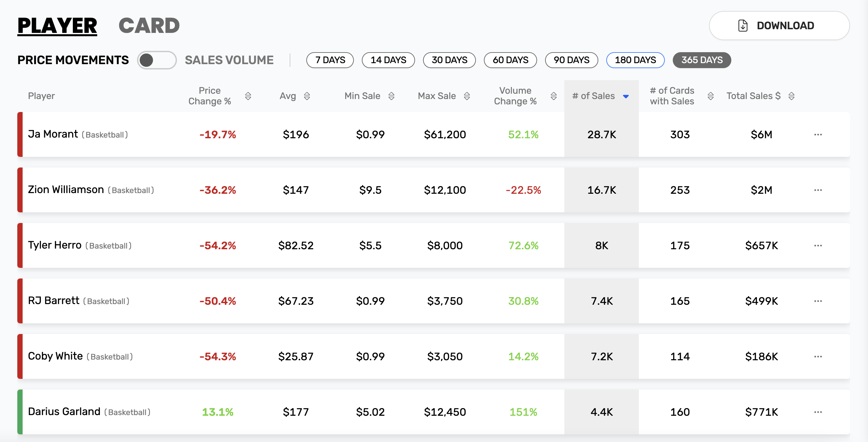The image size is (868, 442).
Task: Select the 7 DAYS range
Action: pyautogui.click(x=330, y=60)
